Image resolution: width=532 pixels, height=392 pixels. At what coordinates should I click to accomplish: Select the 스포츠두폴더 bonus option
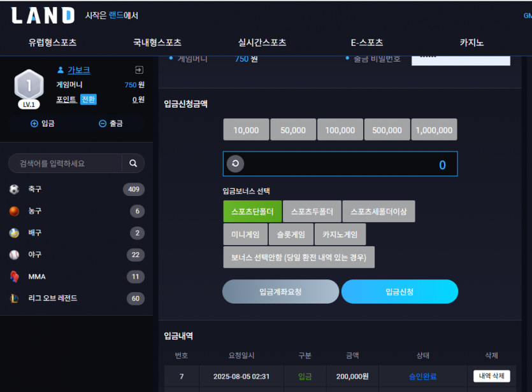pyautogui.click(x=312, y=211)
